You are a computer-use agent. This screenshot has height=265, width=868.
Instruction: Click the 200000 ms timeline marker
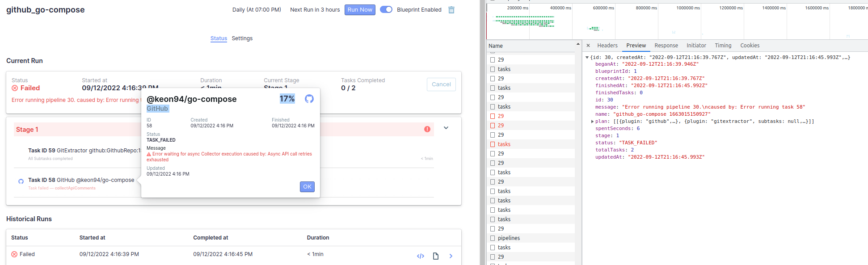click(x=518, y=8)
